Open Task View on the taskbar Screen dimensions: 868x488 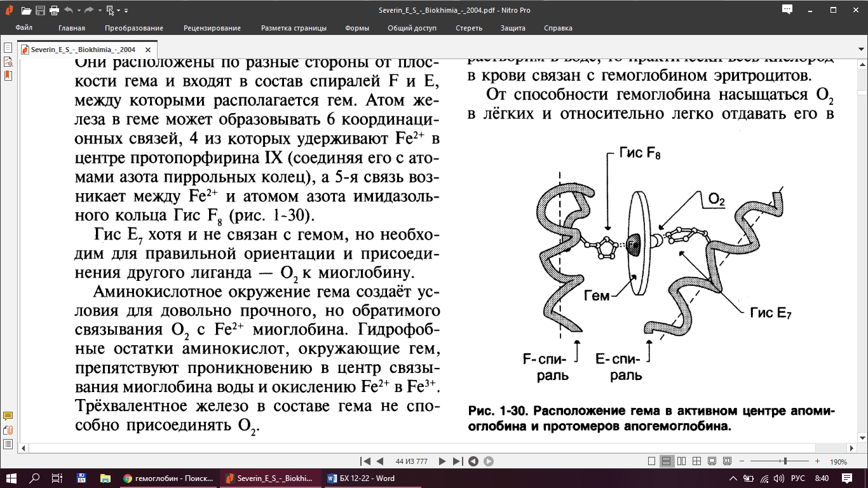click(57, 478)
